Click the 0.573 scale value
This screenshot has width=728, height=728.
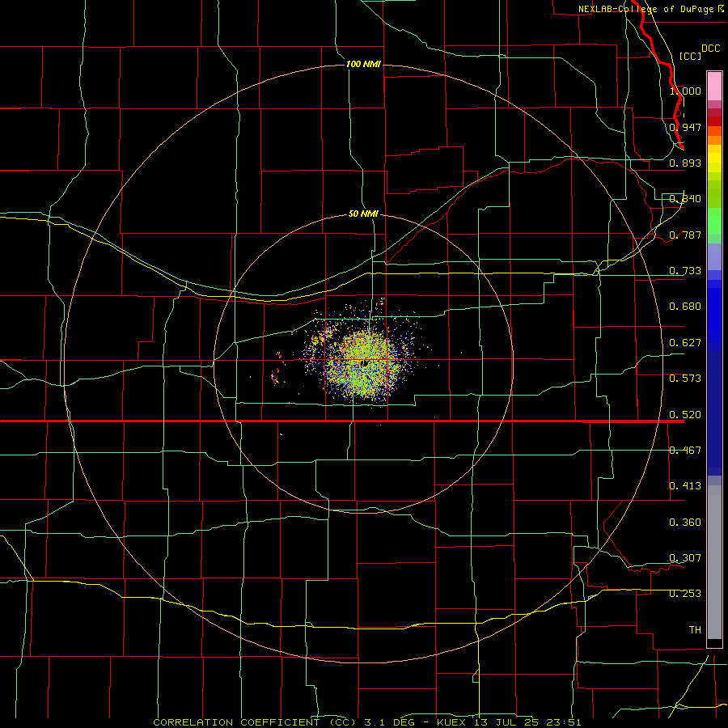[x=685, y=379]
